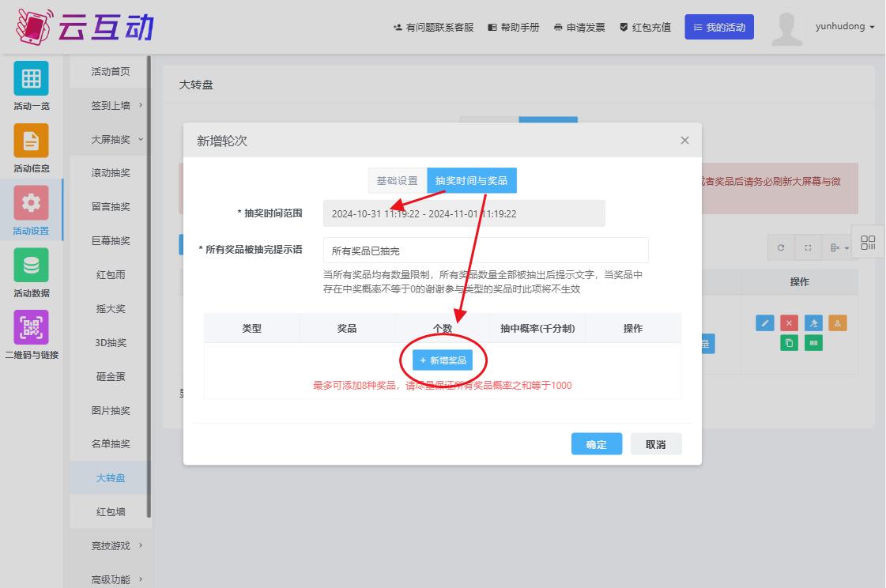Collapse the 大屏抽奖 sidebar menu
This screenshot has height=588, width=886.
[x=116, y=139]
